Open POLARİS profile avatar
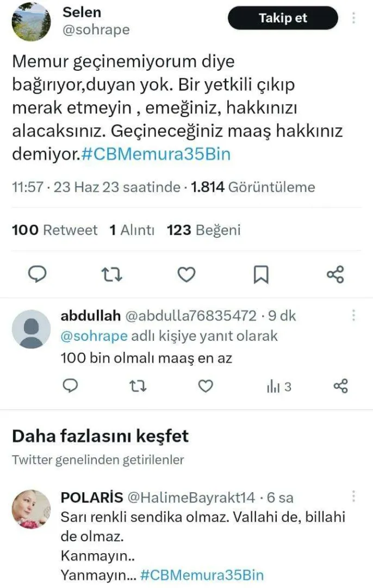 (x=31, y=509)
